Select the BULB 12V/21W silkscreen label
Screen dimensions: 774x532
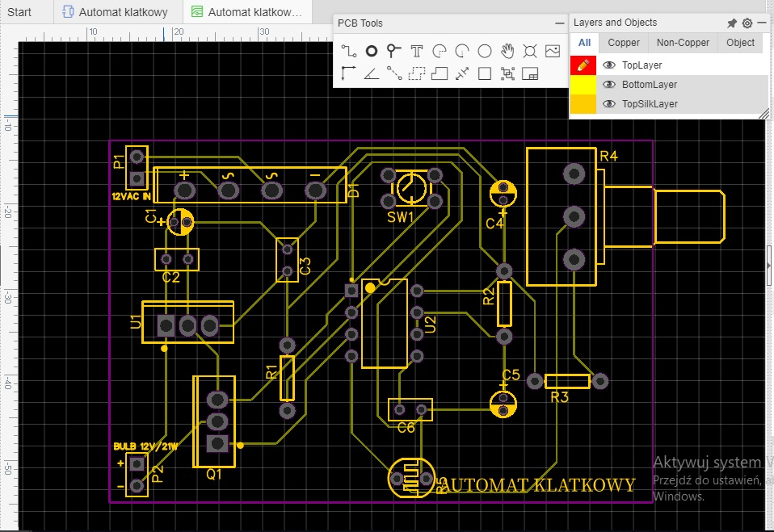145,446
